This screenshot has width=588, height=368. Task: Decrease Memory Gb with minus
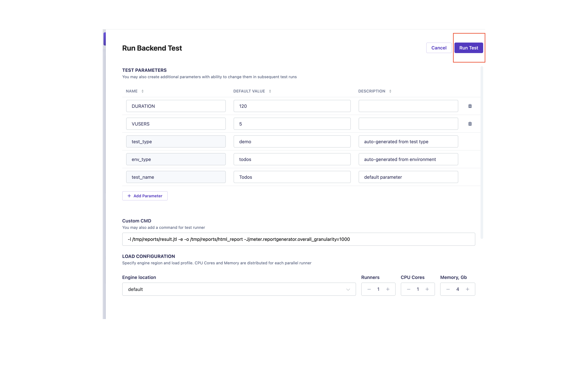coord(448,289)
